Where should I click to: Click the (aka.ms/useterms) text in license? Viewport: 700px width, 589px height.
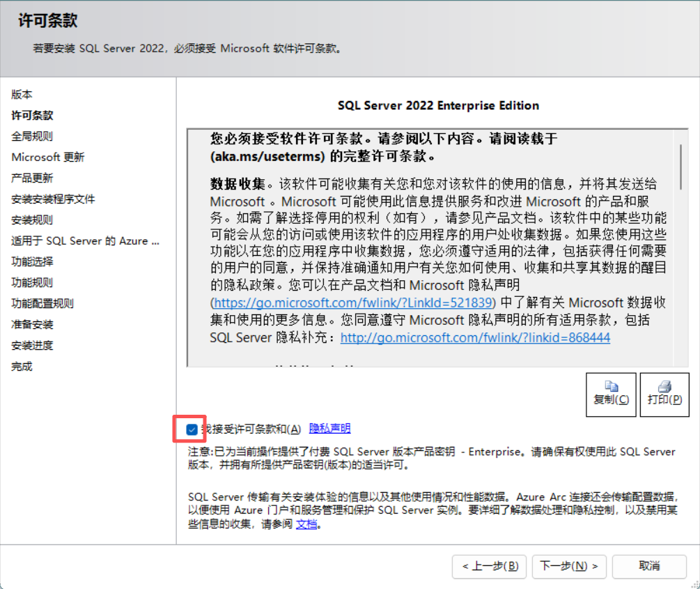pos(267,156)
